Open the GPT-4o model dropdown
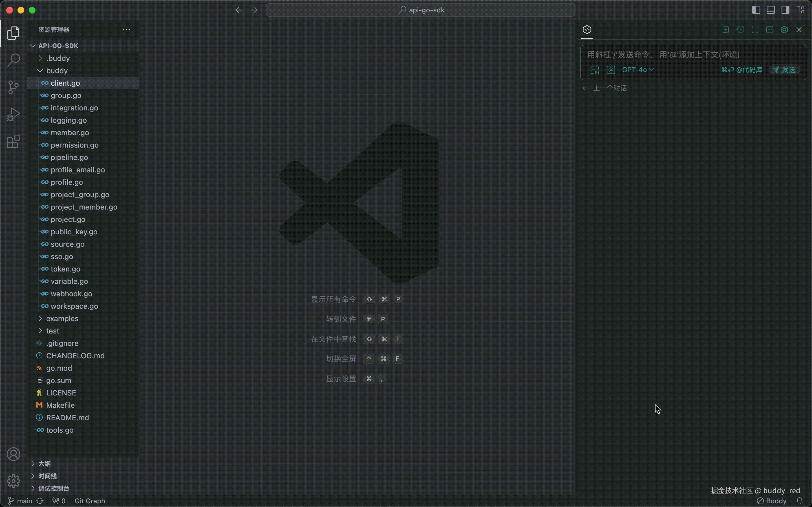The height and width of the screenshot is (507, 812). click(637, 70)
